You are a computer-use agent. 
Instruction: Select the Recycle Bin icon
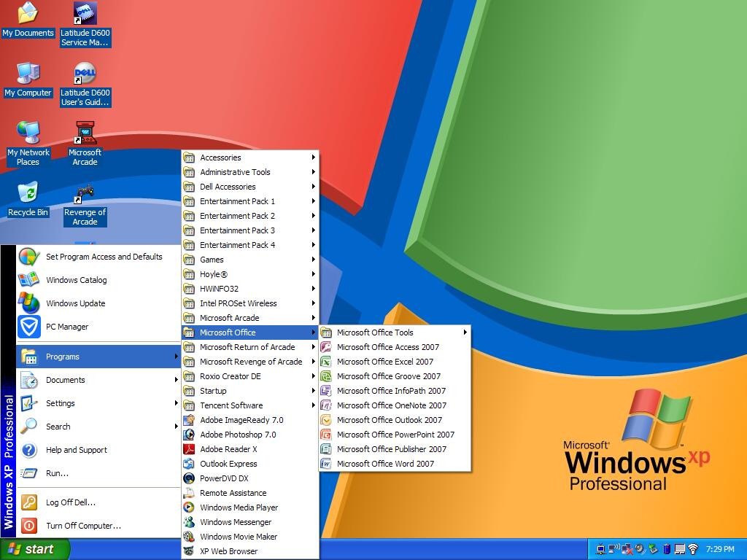click(x=28, y=200)
